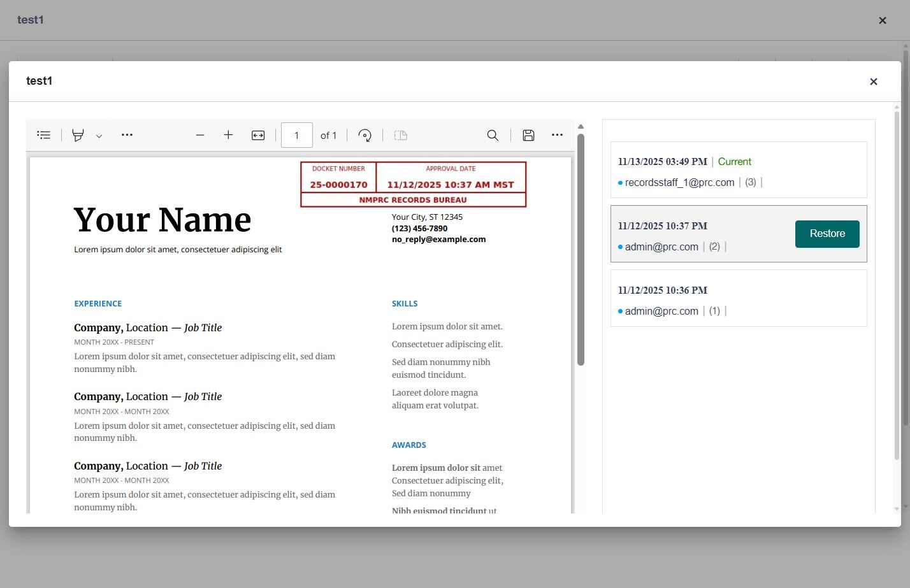Click the background page vertical scrollbar
This screenshot has height=588, width=910.
tap(906, 239)
